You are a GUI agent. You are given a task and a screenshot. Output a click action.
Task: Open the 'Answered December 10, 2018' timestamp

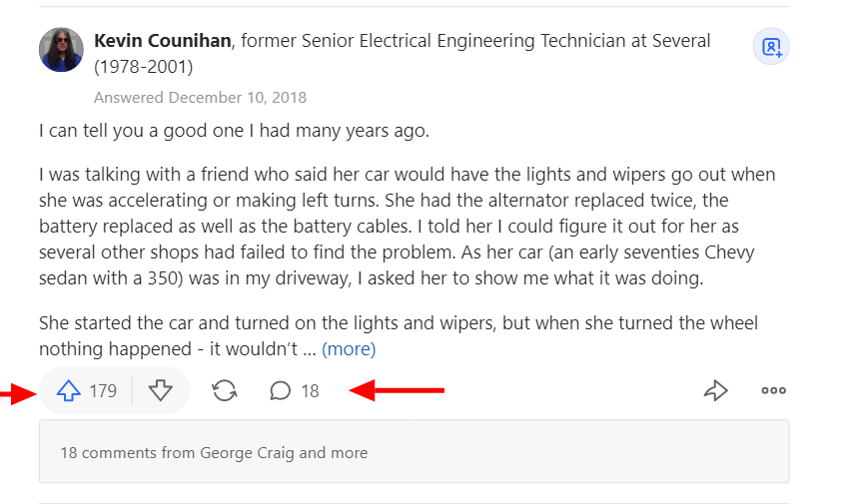tap(200, 98)
